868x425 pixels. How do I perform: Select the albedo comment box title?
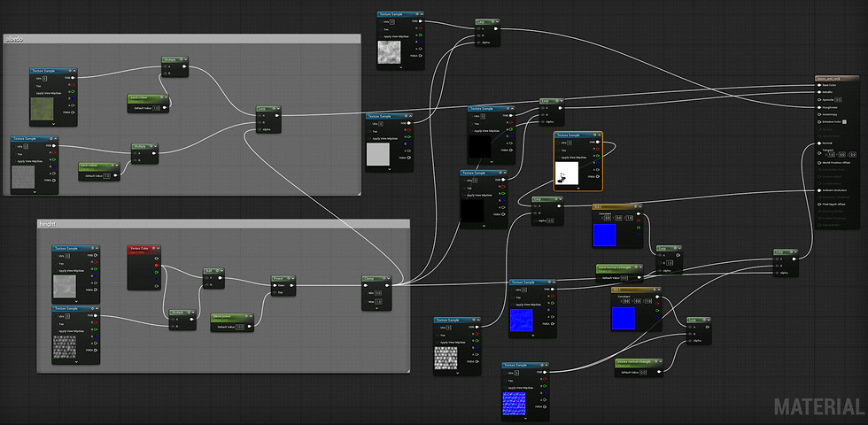[14, 39]
